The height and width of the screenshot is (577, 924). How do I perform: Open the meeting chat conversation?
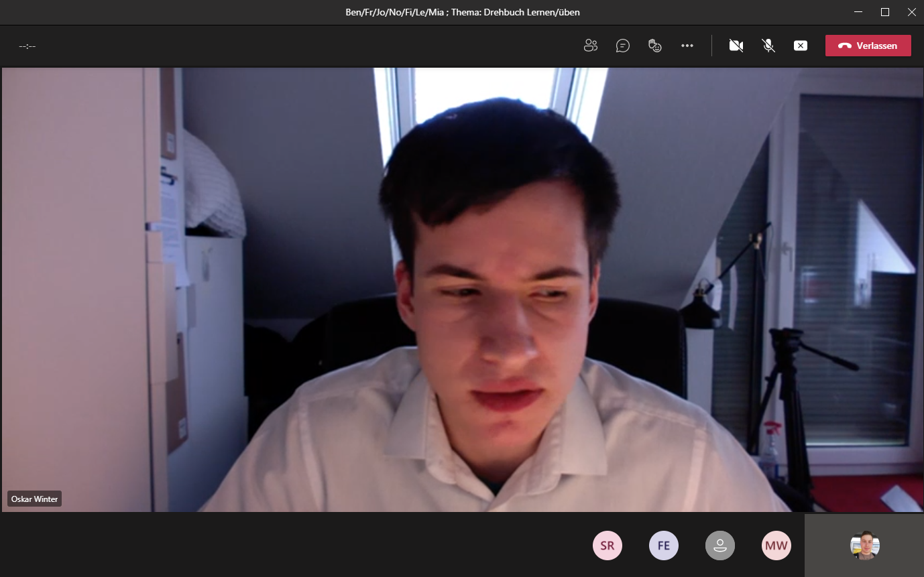[x=623, y=46]
